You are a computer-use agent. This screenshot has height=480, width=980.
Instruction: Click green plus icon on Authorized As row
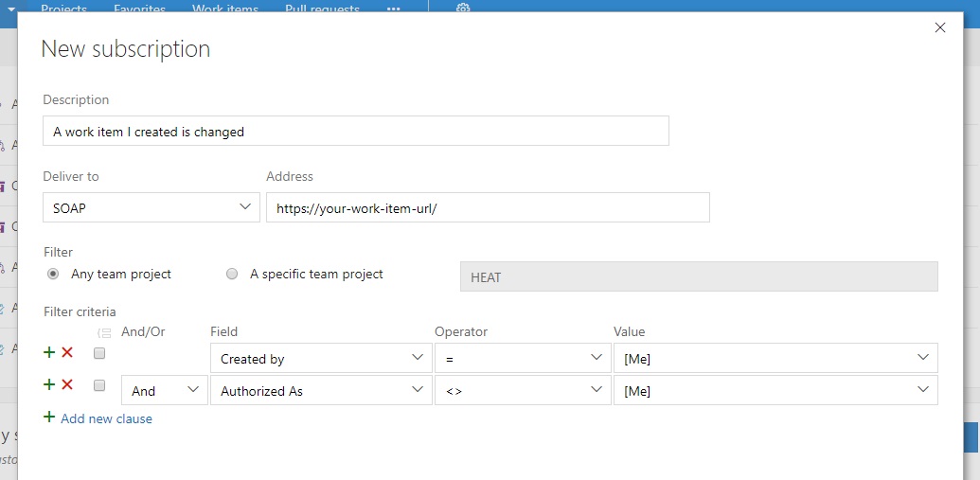[49, 384]
